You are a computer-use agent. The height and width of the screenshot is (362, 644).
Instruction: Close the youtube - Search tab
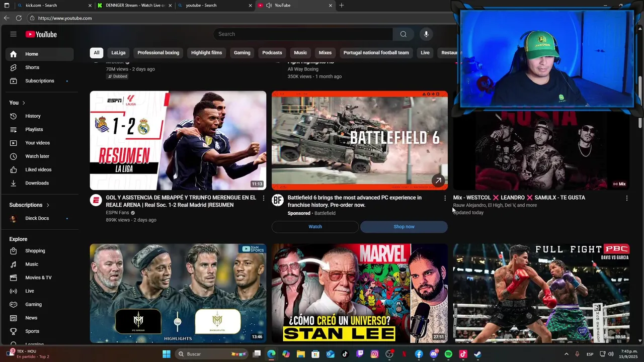pyautogui.click(x=251, y=5)
